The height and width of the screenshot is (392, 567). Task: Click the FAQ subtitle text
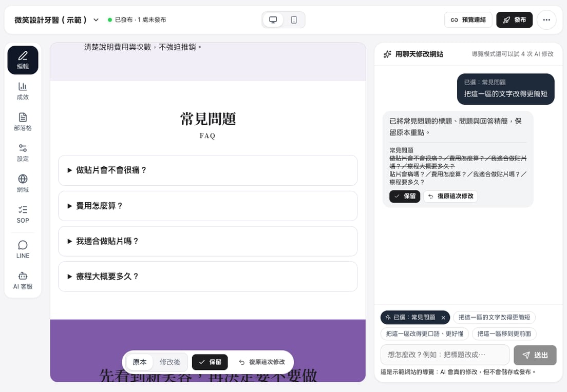pos(207,136)
